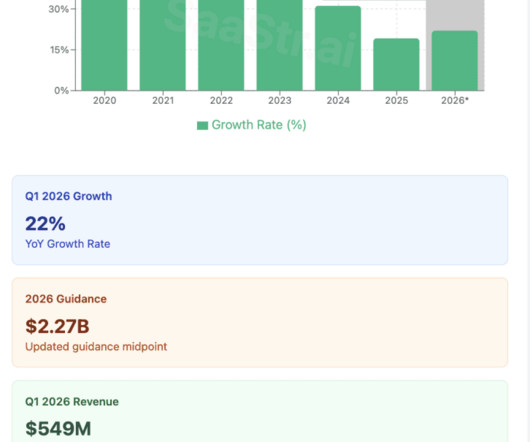This screenshot has width=530, height=442.
Task: Click the $549M revenue value
Action: pyautogui.click(x=58, y=429)
